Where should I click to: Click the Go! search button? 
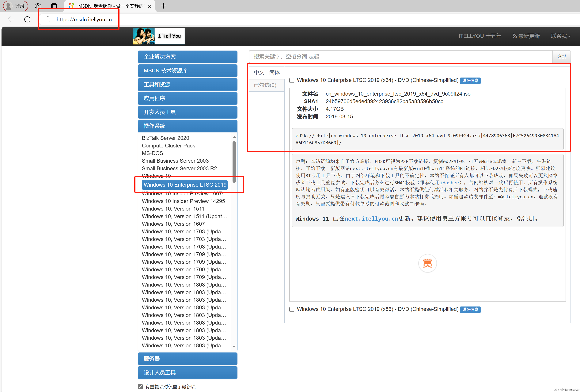pos(561,57)
